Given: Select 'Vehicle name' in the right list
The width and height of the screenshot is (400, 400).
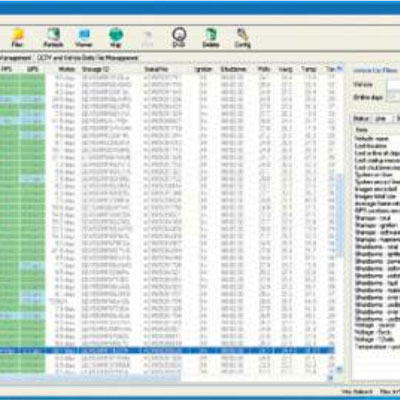Looking at the screenshot, I should click(372, 138).
